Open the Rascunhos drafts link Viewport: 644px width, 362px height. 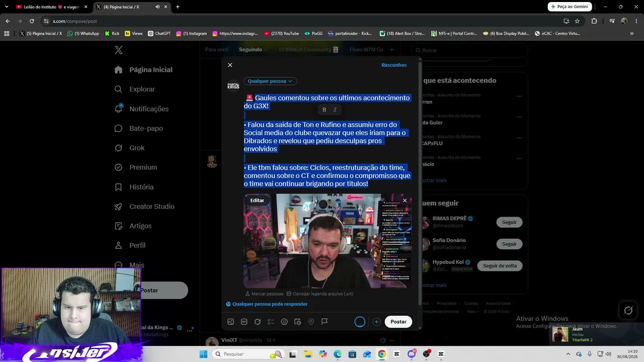point(394,65)
